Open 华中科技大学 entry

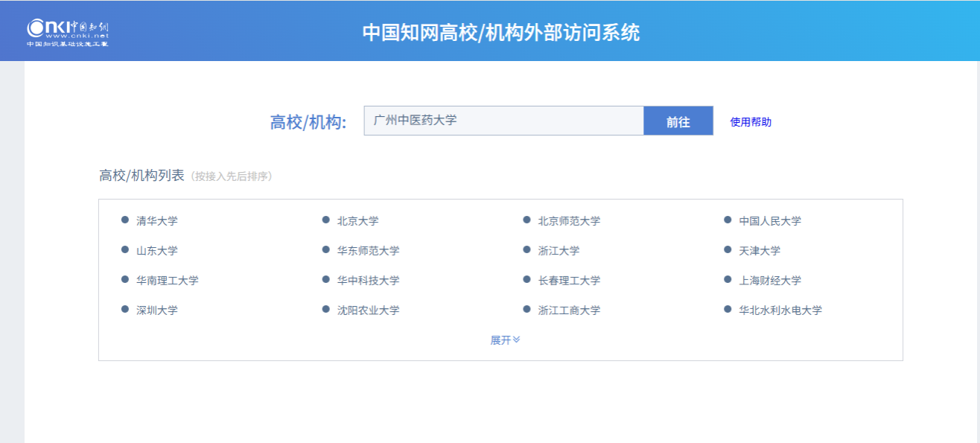[x=368, y=281]
